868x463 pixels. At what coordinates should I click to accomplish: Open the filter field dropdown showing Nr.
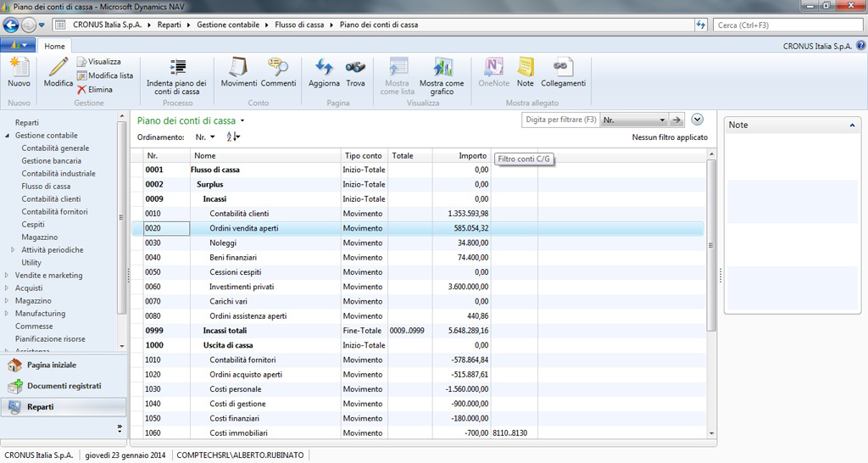pos(662,120)
